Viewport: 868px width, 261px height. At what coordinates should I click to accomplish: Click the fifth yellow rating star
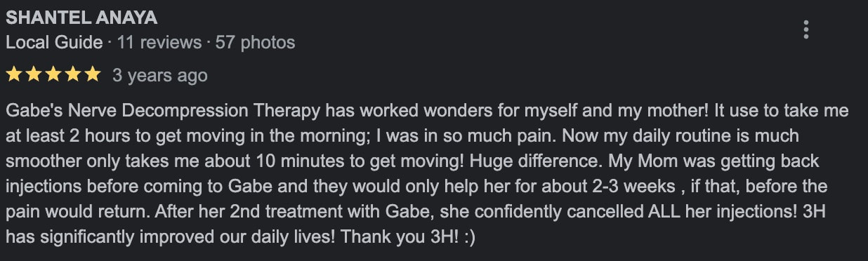(x=93, y=74)
